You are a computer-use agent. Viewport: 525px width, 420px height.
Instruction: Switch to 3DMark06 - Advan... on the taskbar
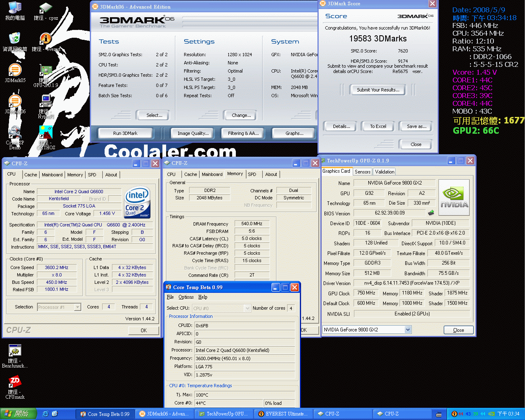[x=165, y=414]
